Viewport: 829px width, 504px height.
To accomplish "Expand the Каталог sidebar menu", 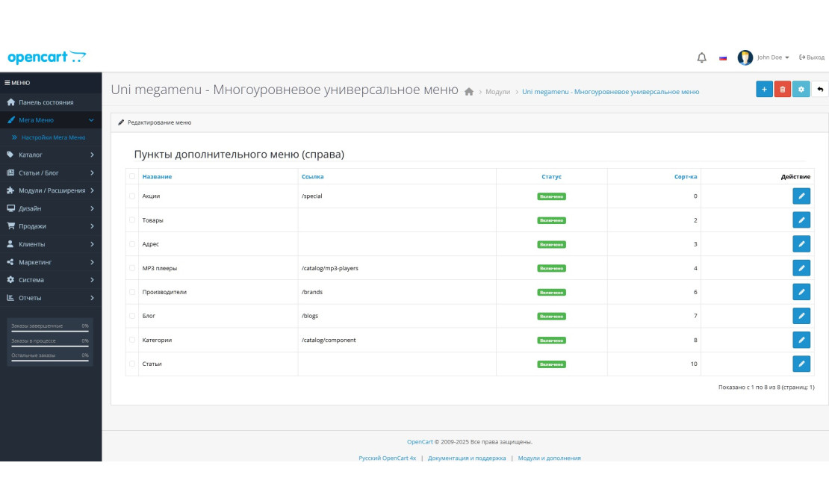I will coord(51,155).
